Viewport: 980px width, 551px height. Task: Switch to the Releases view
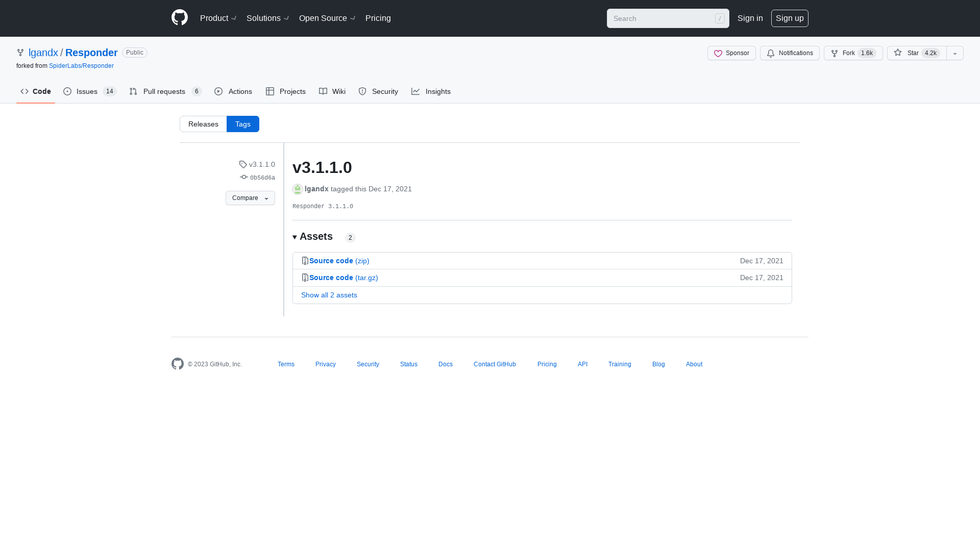pos(203,124)
